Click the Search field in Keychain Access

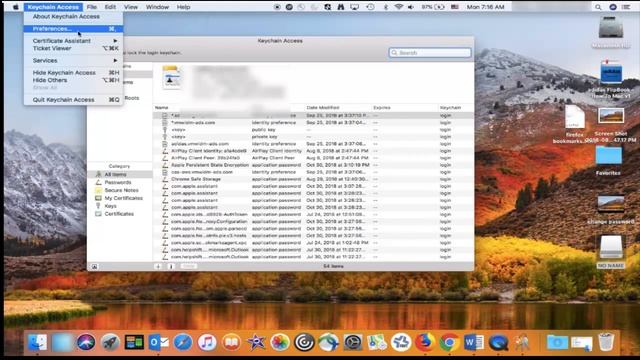click(x=430, y=53)
